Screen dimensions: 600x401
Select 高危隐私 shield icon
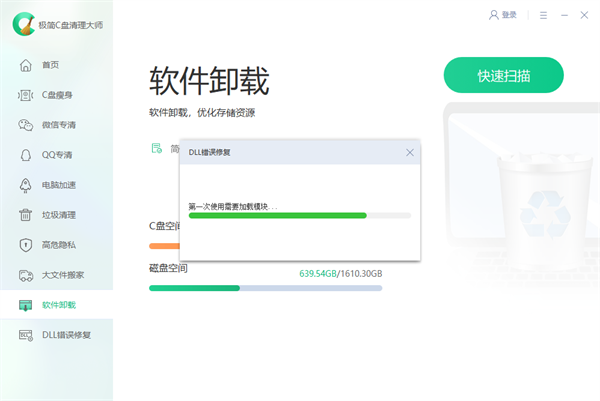(27, 245)
